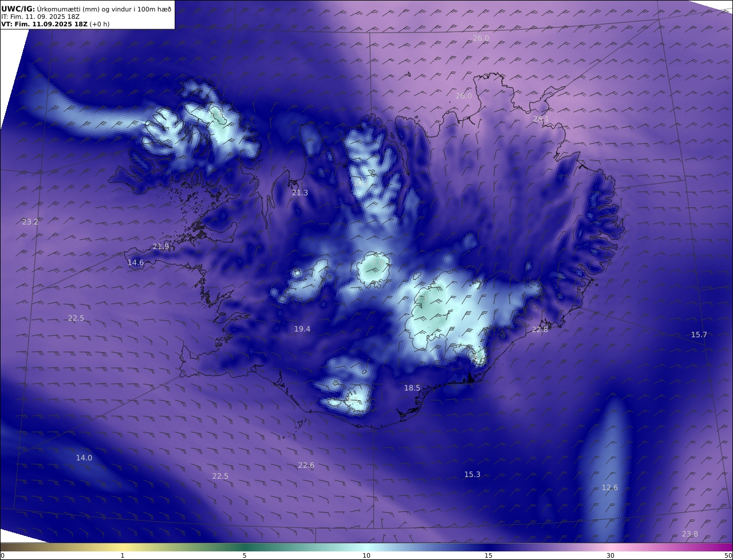Screen dimensions: 733x560
Task: Click the 21.9 value label
Action: coord(160,247)
